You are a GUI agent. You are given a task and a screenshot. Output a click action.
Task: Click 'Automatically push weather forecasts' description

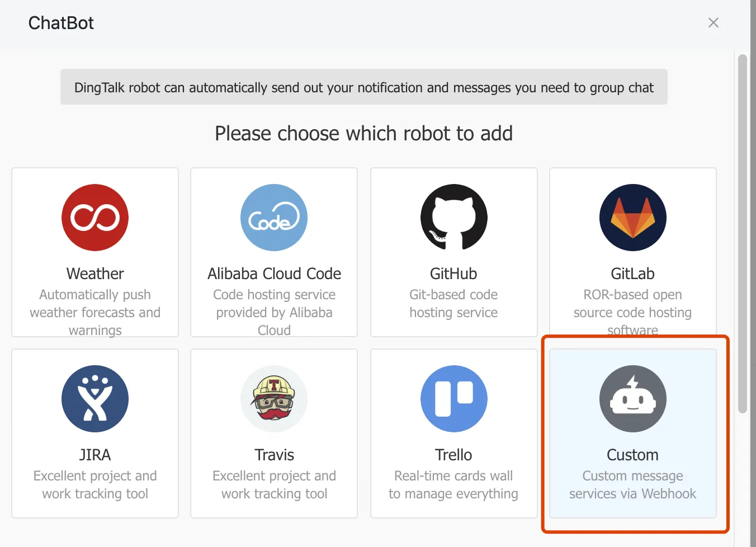pyautogui.click(x=95, y=312)
